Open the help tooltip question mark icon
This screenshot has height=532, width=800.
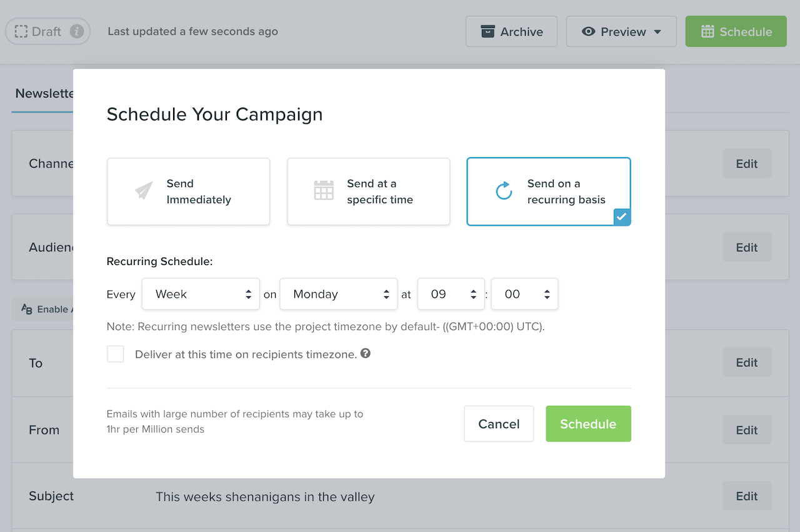tap(366, 353)
